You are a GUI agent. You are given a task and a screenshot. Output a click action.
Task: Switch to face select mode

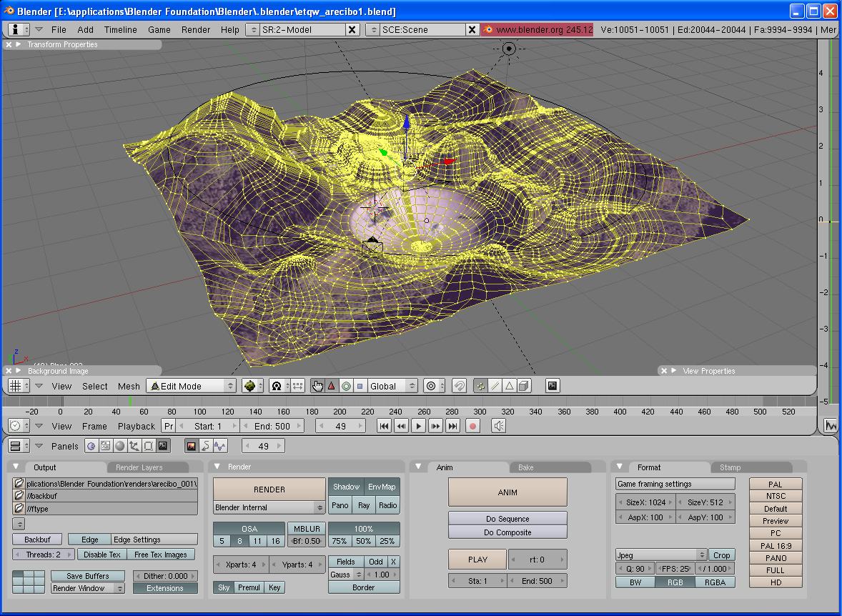[509, 386]
